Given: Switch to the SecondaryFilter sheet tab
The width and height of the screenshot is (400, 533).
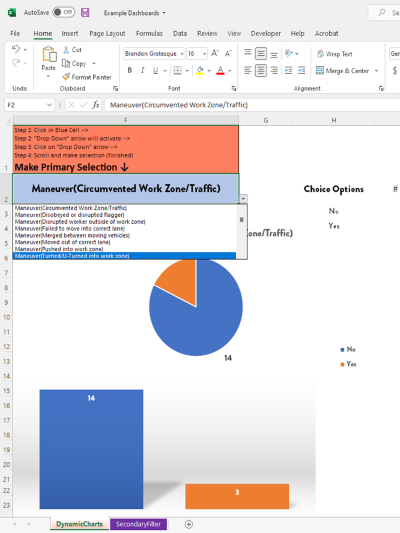Looking at the screenshot, I should tap(138, 524).
